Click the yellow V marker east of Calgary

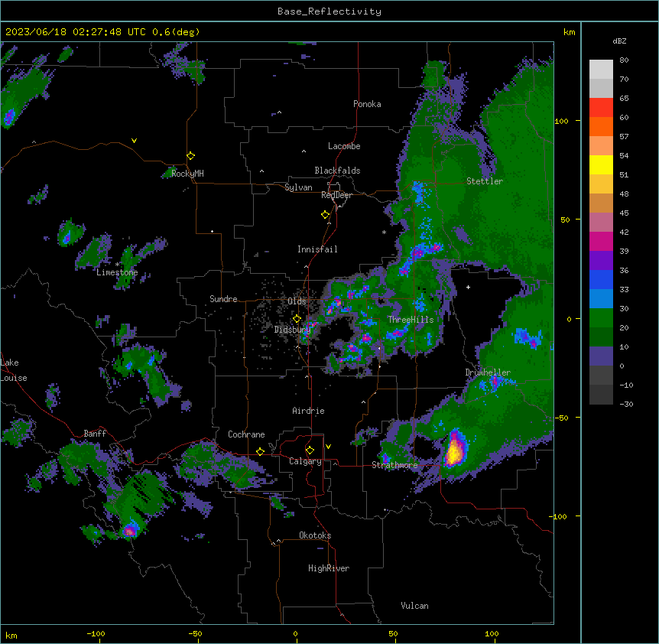(x=328, y=447)
